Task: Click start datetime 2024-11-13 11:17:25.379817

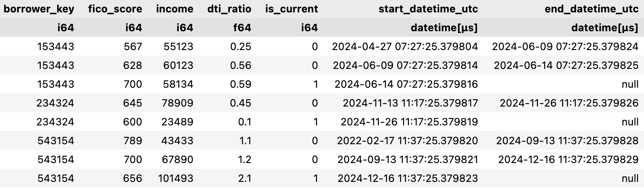Action: [x=410, y=103]
